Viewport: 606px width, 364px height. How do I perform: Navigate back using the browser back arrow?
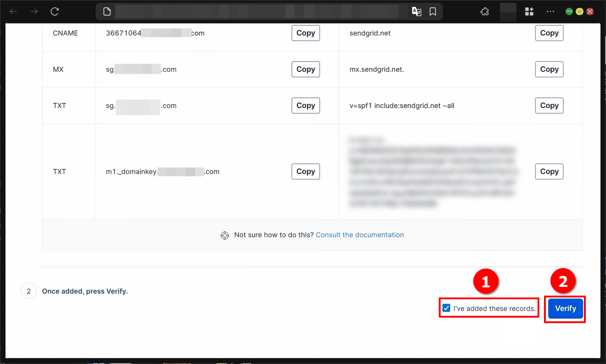coord(13,11)
